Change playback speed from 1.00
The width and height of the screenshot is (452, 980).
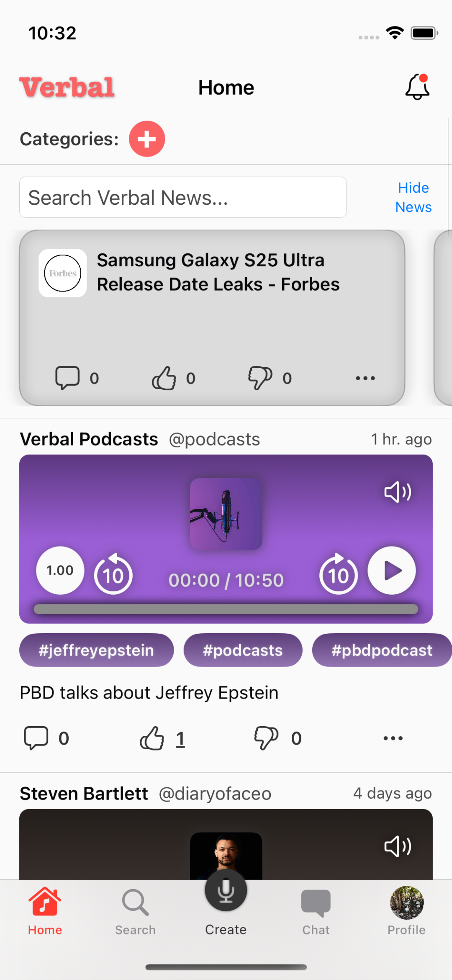(x=60, y=570)
